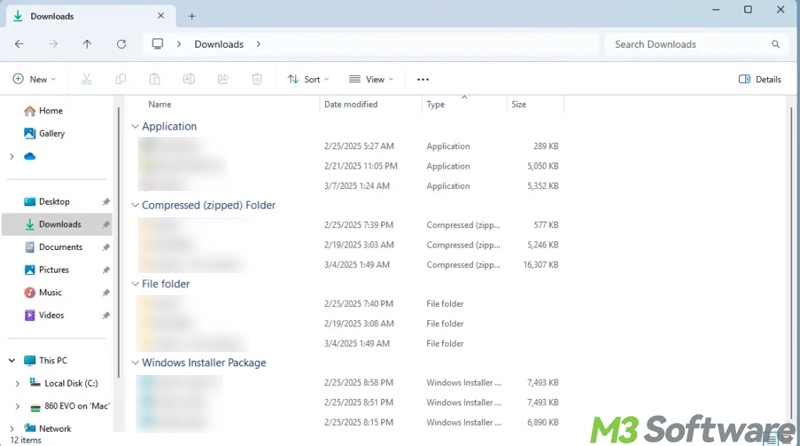
Task: Click the Copy icon in toolbar
Action: (121, 79)
